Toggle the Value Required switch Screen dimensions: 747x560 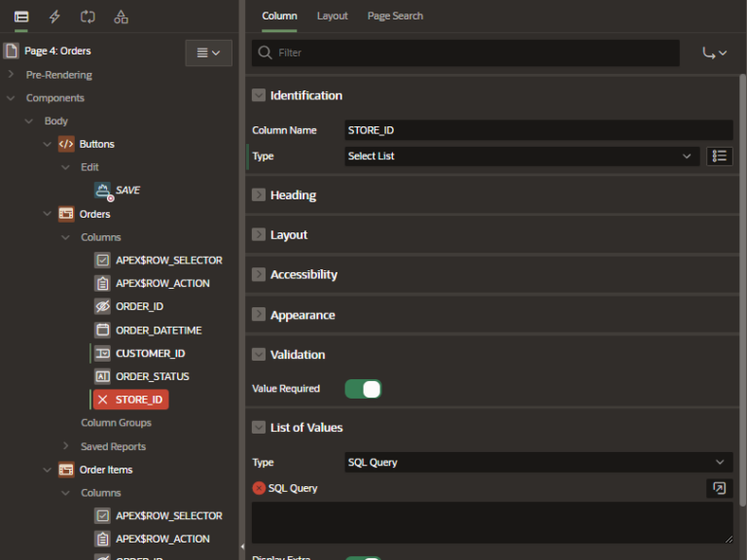(x=363, y=389)
